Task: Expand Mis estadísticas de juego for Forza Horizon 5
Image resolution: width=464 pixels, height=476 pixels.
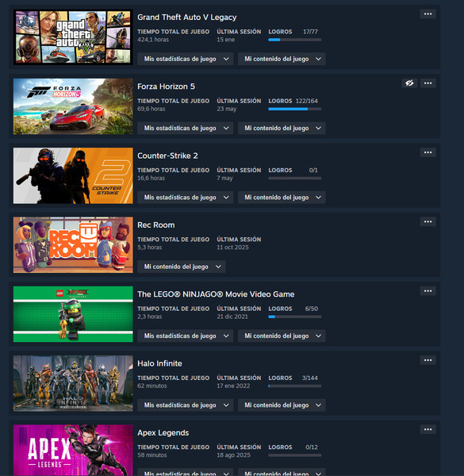Action: click(x=185, y=128)
